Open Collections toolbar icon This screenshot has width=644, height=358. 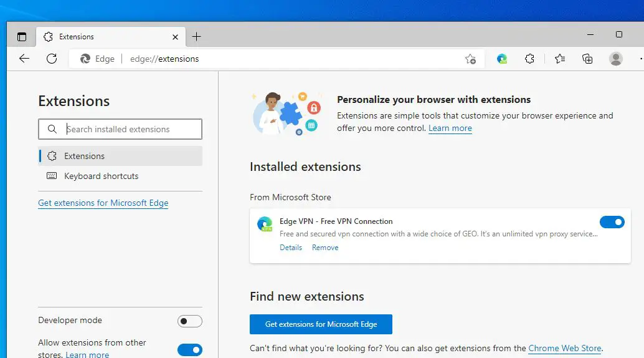(x=587, y=59)
